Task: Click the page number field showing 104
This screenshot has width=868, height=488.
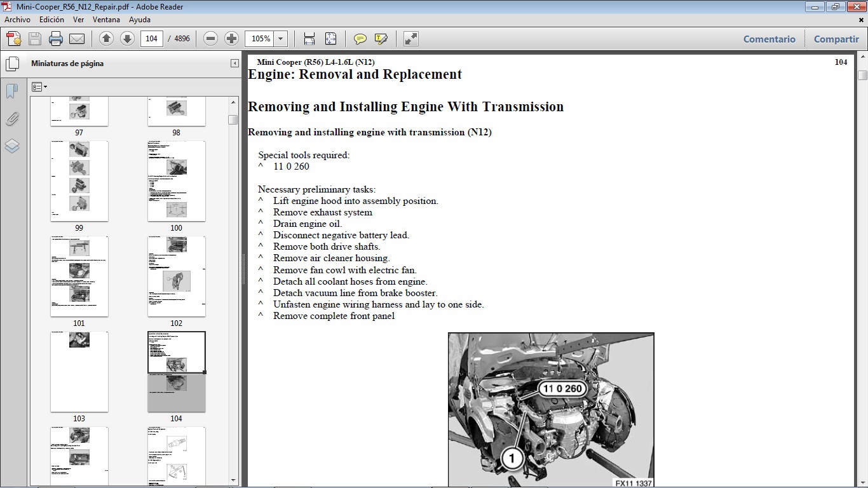Action: [x=151, y=39]
